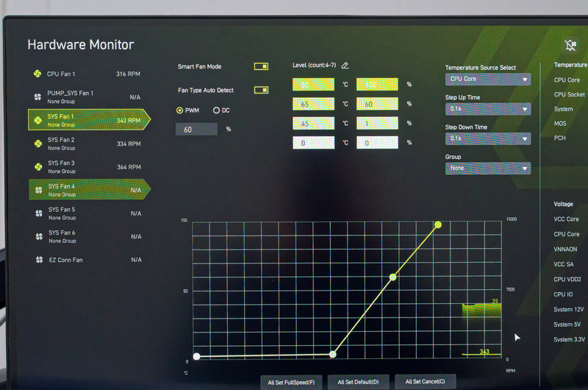This screenshot has height=390, width=588.
Task: Click All Set Cancel(C) button
Action: pos(426,381)
